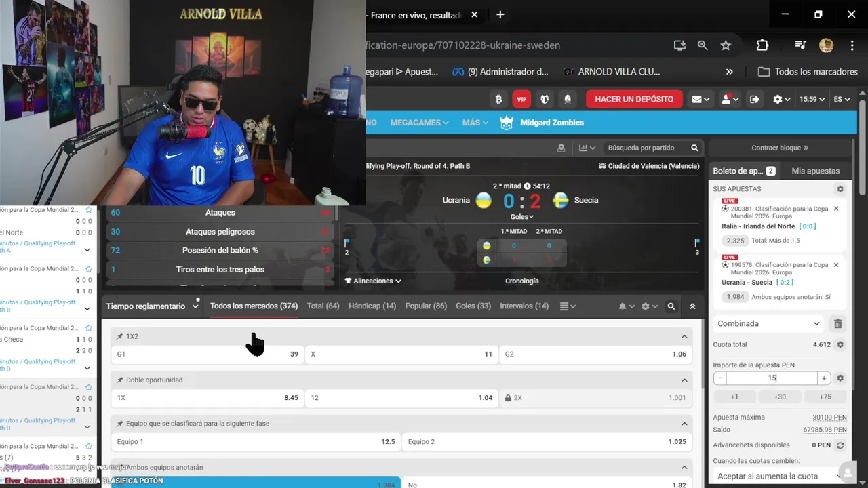This screenshot has width=868, height=488.
Task: Click the HACER UN DEPÓSITO button
Action: click(634, 99)
